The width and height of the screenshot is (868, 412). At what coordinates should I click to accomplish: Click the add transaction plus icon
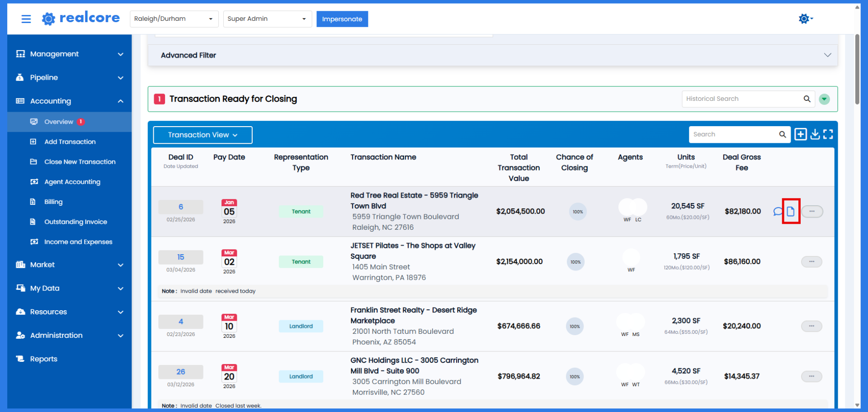(800, 134)
